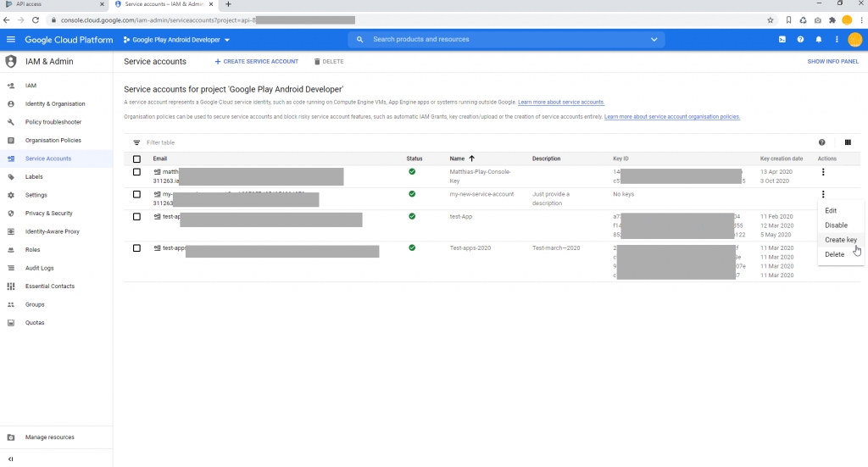Check the my-new-service-account row checkbox
868x467 pixels.
[x=136, y=194]
